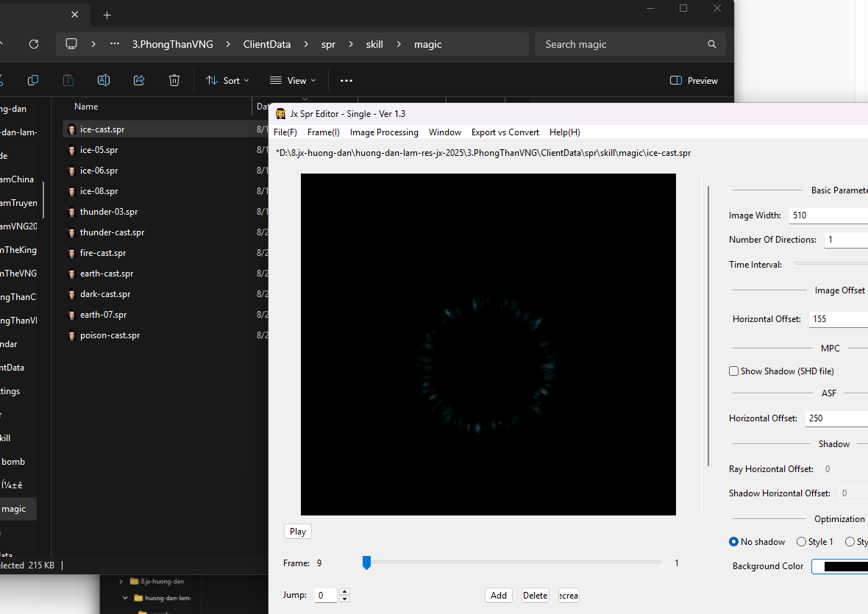Viewport: 868px width, 614px height.
Task: Expand the huong-dan-lam tree folder
Action: [x=127, y=598]
